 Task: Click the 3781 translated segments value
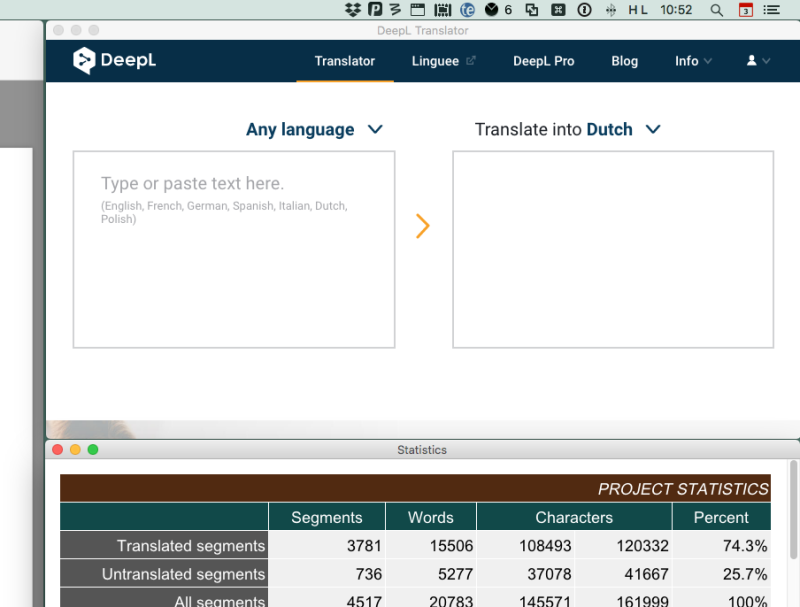point(364,546)
